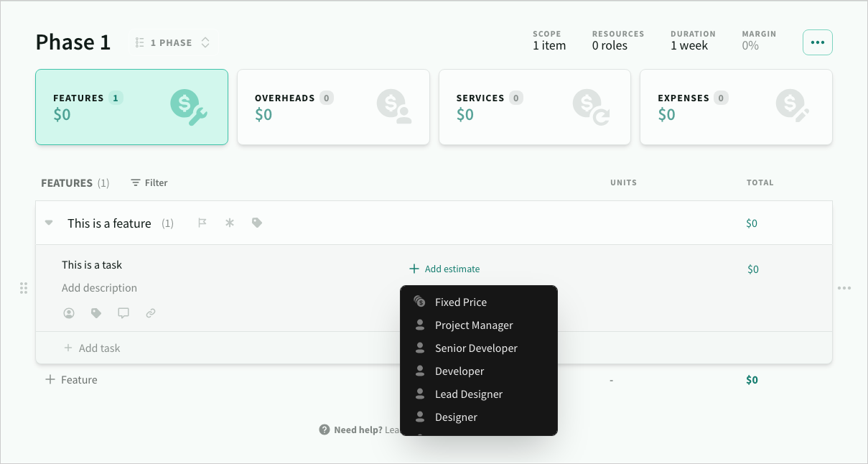Click the Add estimate link
This screenshot has height=464, width=868.
click(445, 269)
